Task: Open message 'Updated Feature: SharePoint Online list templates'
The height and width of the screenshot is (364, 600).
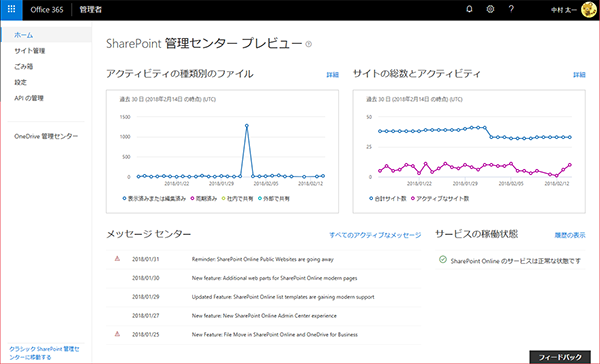Action: tap(283, 297)
